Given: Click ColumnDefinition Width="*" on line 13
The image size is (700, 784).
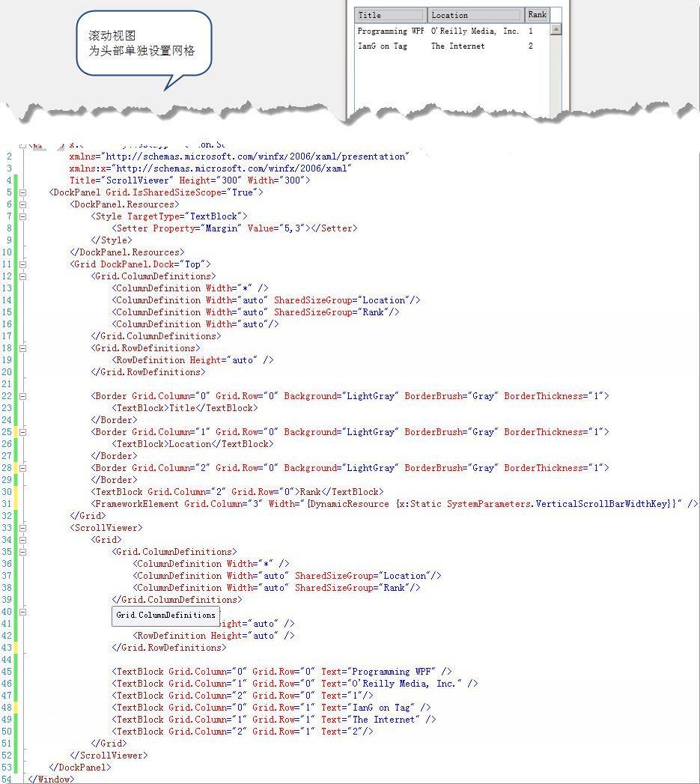Looking at the screenshot, I should 190,288.
